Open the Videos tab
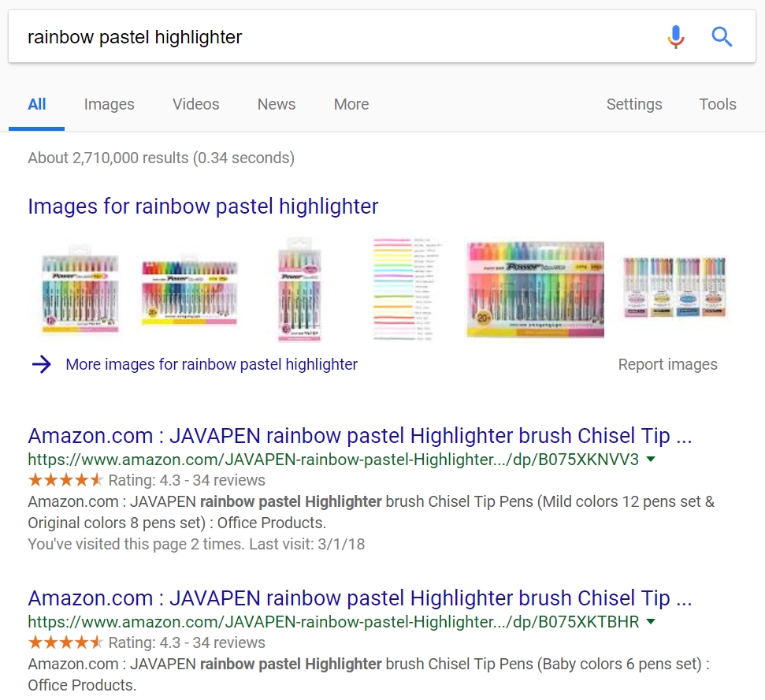 (195, 104)
